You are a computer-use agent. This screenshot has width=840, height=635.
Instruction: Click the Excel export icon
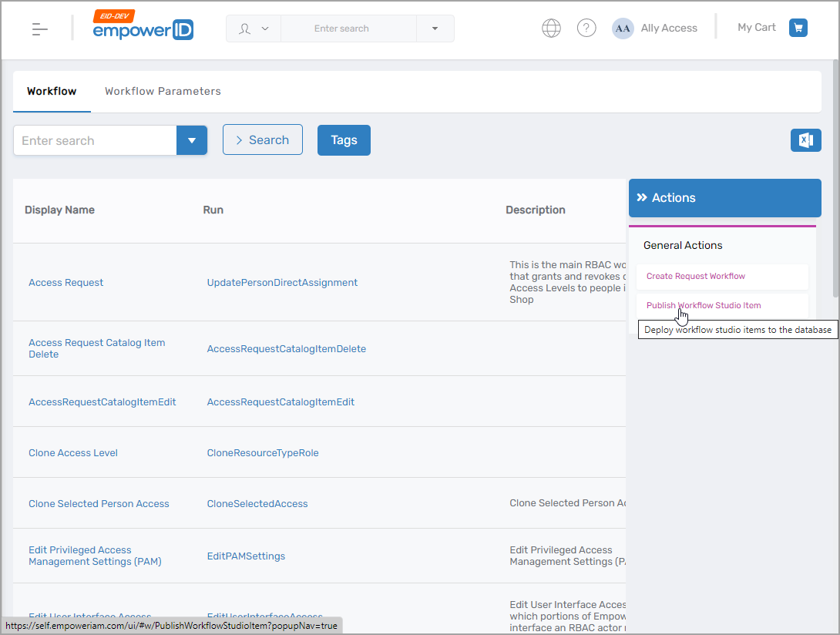click(805, 140)
